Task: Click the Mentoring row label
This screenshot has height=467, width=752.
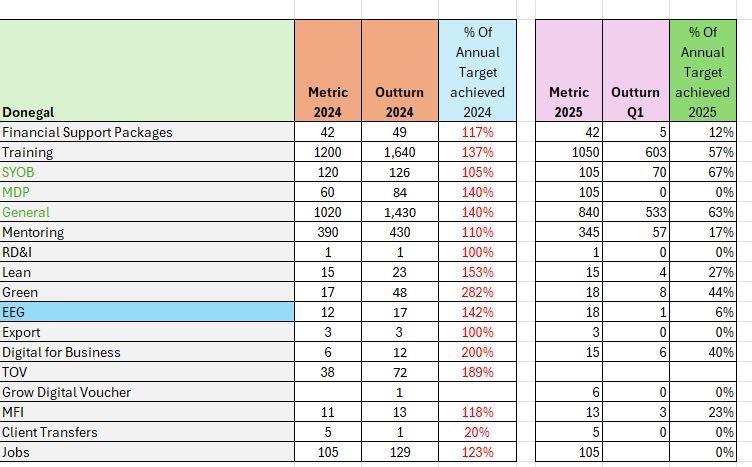Action: (33, 232)
